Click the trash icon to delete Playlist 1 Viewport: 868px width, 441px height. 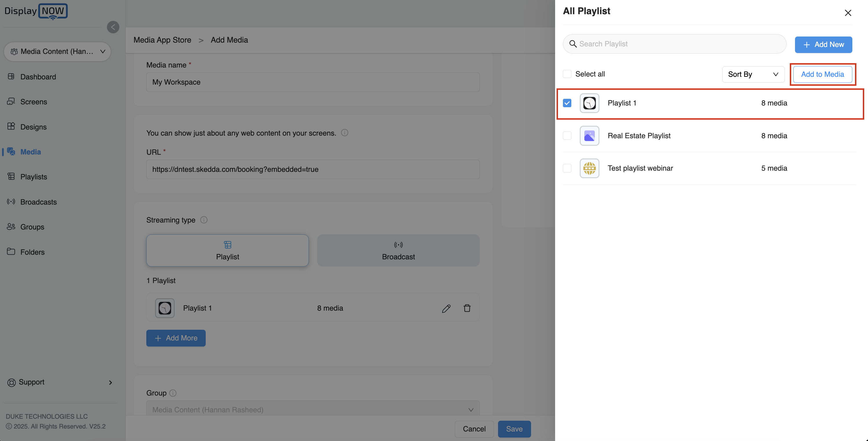click(467, 308)
